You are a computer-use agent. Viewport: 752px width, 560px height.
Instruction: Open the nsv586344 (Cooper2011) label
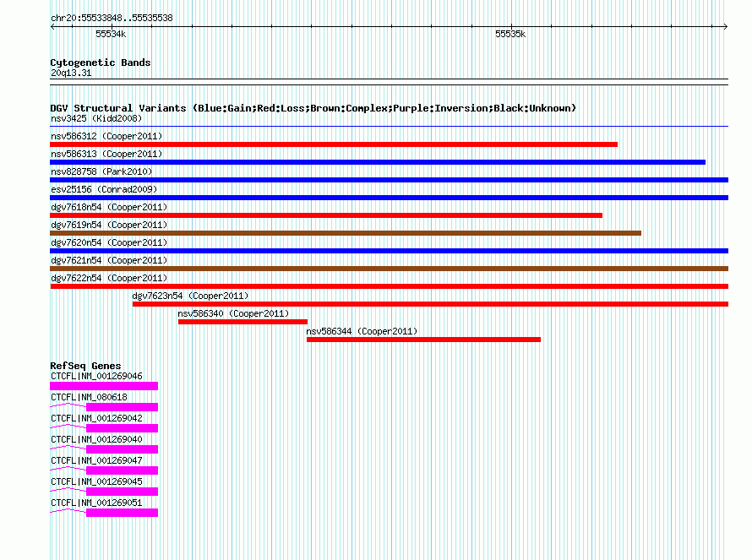[x=362, y=331]
